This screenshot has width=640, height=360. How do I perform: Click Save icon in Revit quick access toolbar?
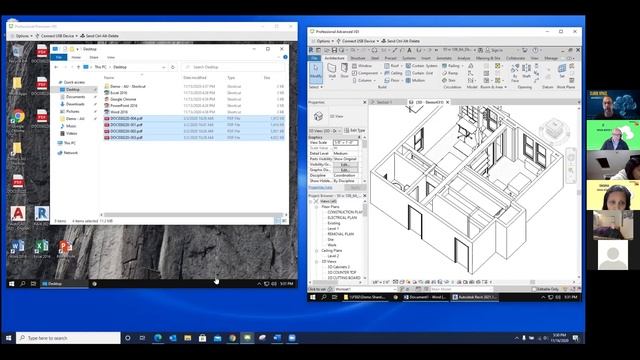334,50
